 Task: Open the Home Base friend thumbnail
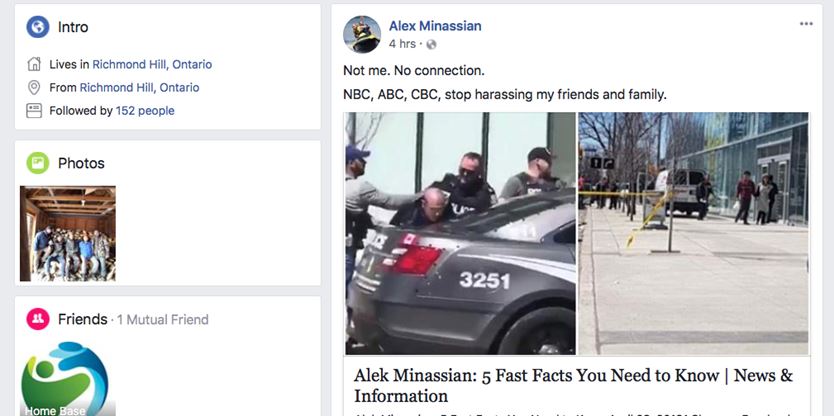(64, 379)
